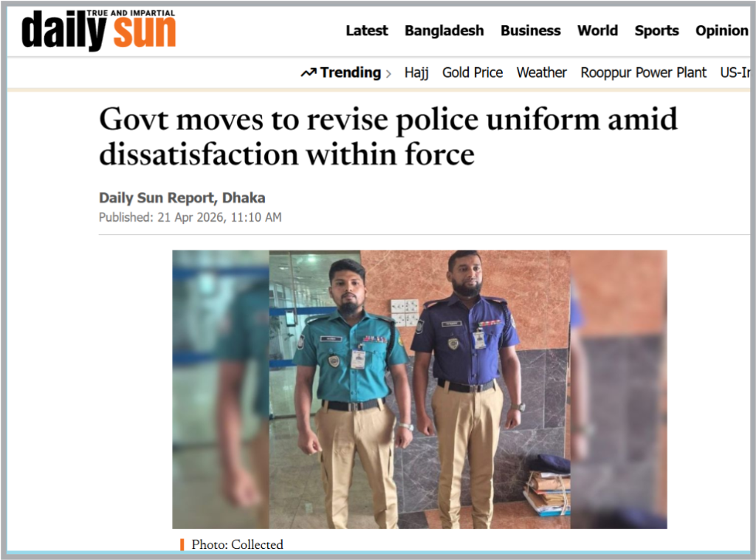The image size is (756, 560).
Task: Open the Latest menu item
Action: (366, 31)
